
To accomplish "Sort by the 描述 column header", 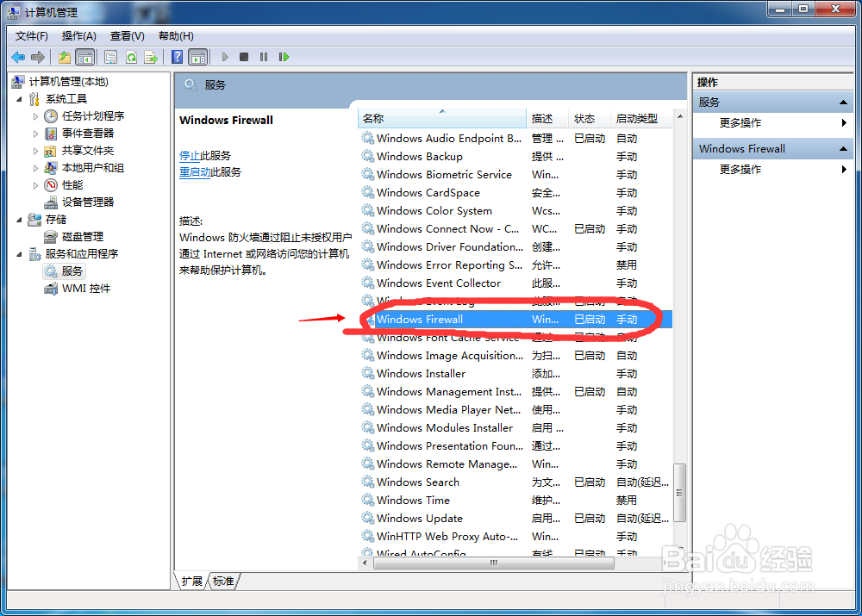I will pos(547,119).
